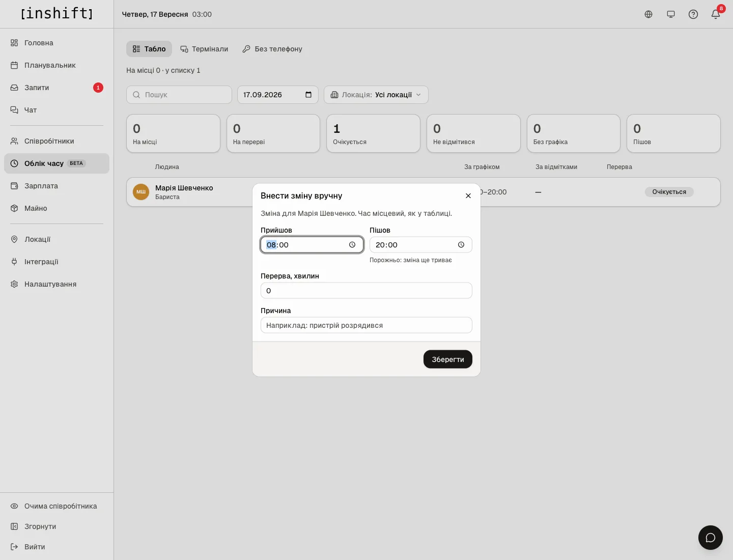The width and height of the screenshot is (733, 560).
Task: Open the calendar picker in date field
Action: (308, 95)
